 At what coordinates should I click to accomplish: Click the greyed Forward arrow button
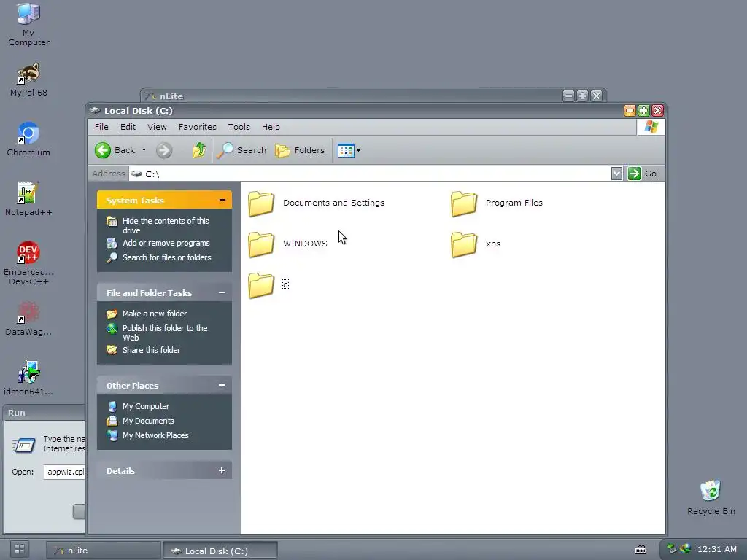pyautogui.click(x=164, y=150)
